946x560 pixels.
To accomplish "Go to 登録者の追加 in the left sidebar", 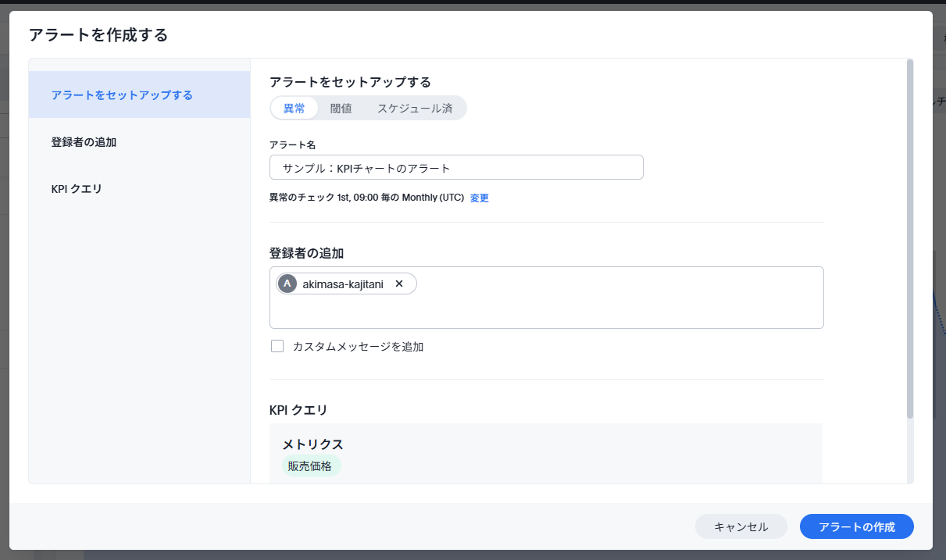I will point(84,142).
